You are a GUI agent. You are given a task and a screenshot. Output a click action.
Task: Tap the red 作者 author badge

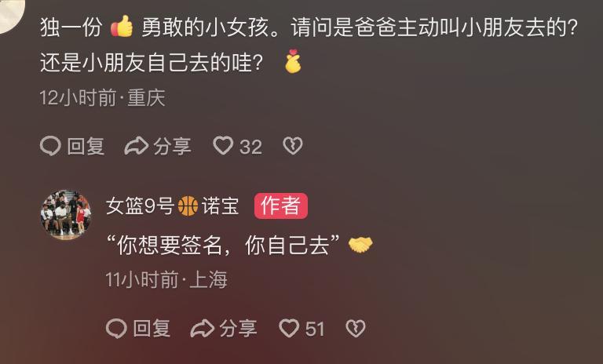[x=281, y=206]
